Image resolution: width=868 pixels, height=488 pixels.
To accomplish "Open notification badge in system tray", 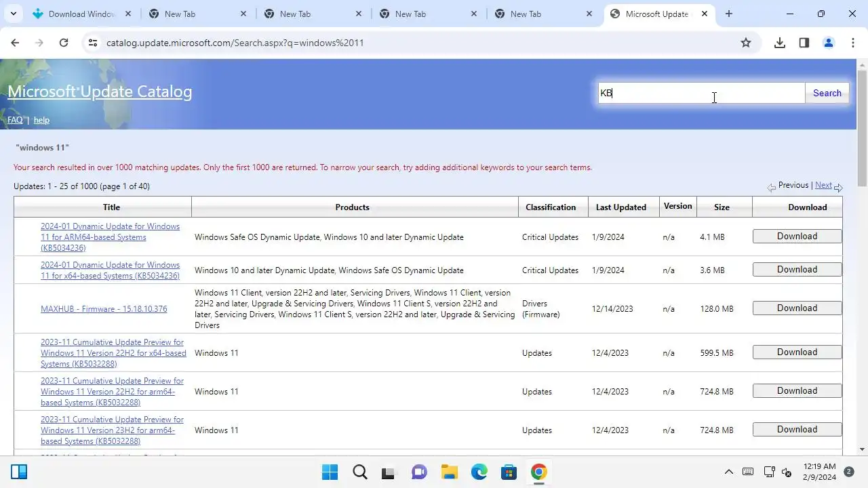I will (849, 472).
